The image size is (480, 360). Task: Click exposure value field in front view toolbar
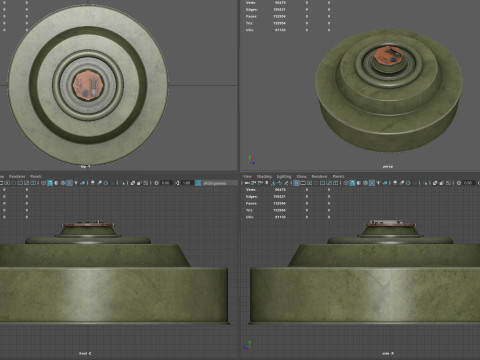click(166, 183)
